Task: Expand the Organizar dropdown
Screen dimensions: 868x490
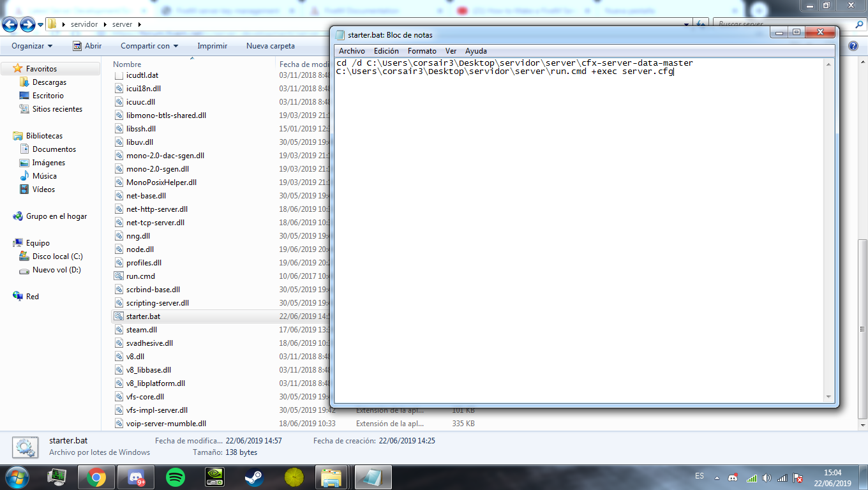Action: coord(31,45)
